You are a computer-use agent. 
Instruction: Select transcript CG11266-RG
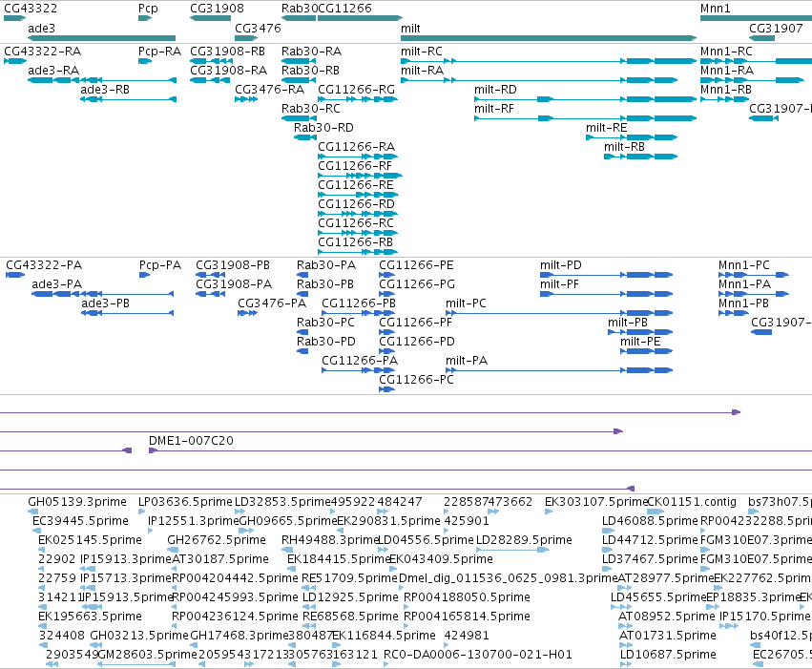click(358, 99)
